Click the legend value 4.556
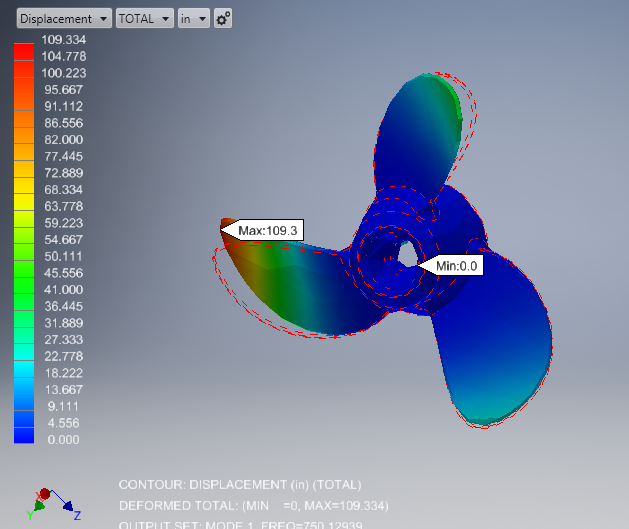 pos(63,423)
